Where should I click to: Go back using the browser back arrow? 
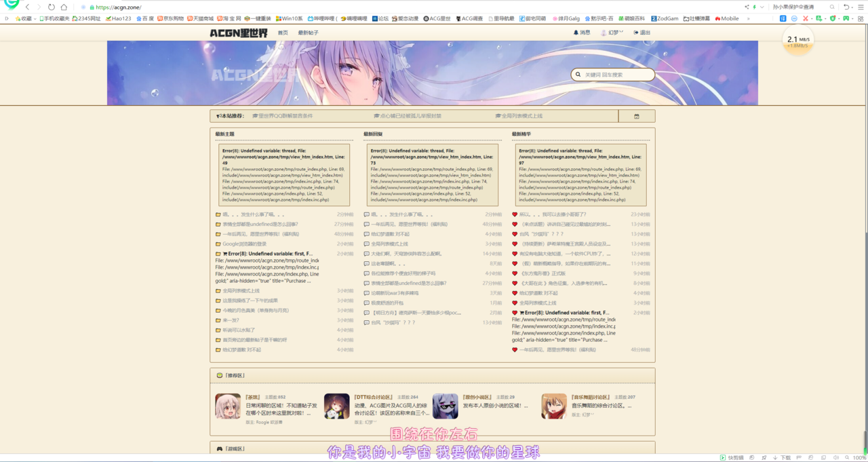(x=28, y=7)
